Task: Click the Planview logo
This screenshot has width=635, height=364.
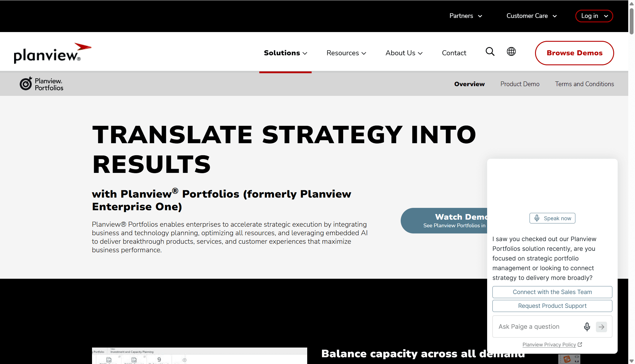Action: point(53,53)
